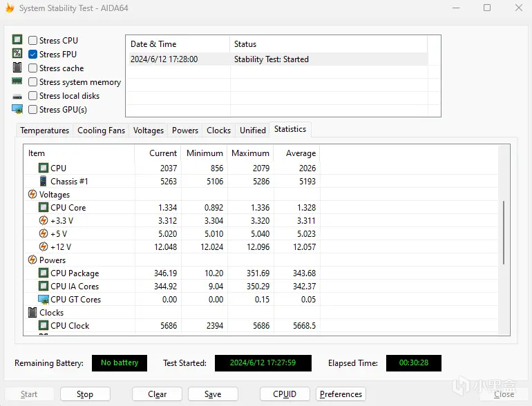Click the Clocks group chip icon

pyautogui.click(x=32, y=312)
